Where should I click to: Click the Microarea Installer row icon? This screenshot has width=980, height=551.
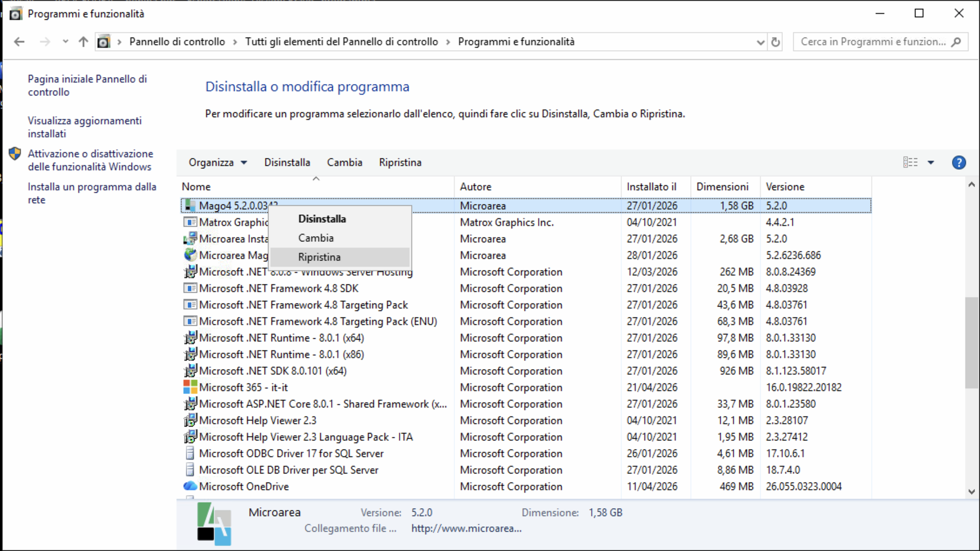190,239
